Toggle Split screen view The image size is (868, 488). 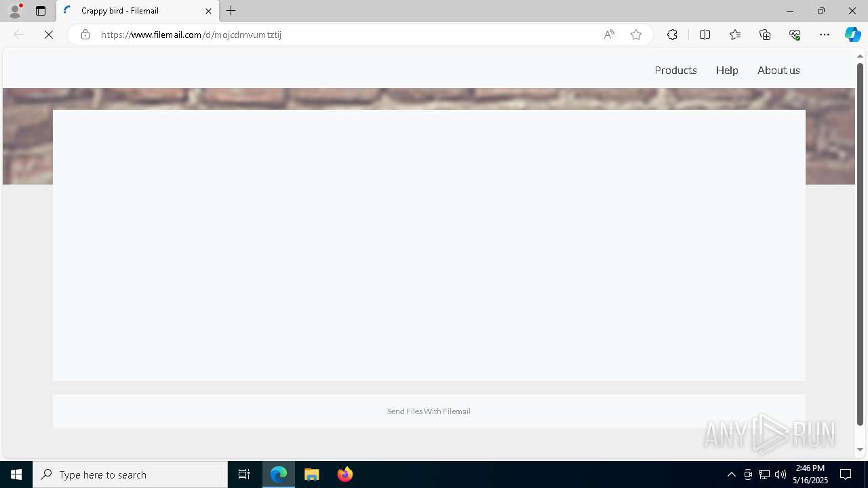(705, 35)
